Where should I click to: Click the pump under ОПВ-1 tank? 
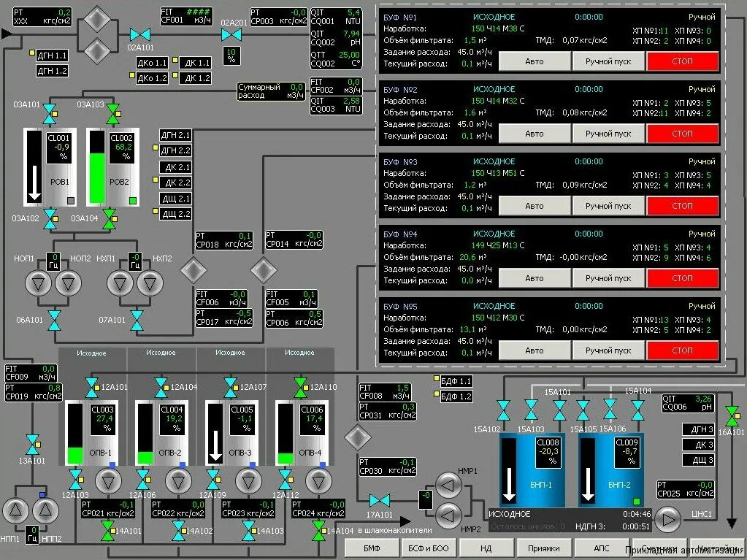coord(109,481)
